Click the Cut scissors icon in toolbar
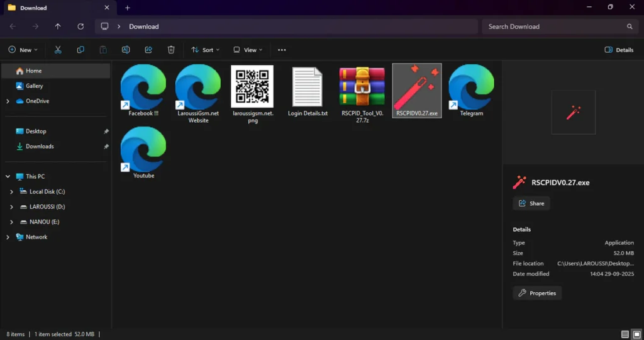Screen dimensions: 644x340 tap(58, 50)
